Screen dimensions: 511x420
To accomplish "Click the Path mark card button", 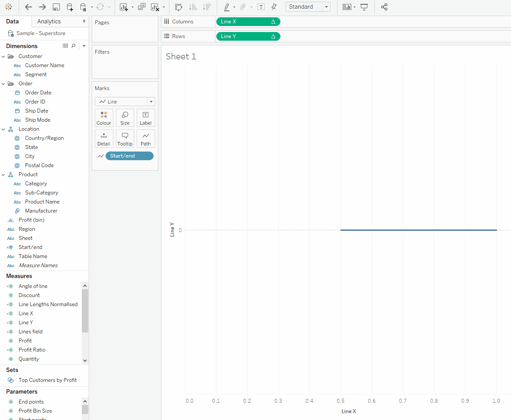I will 146,139.
